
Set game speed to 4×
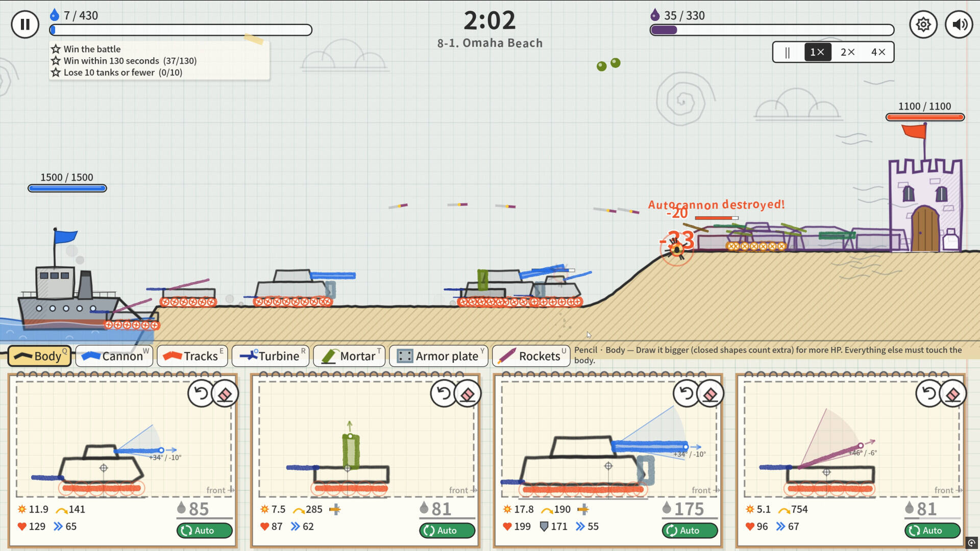click(878, 52)
